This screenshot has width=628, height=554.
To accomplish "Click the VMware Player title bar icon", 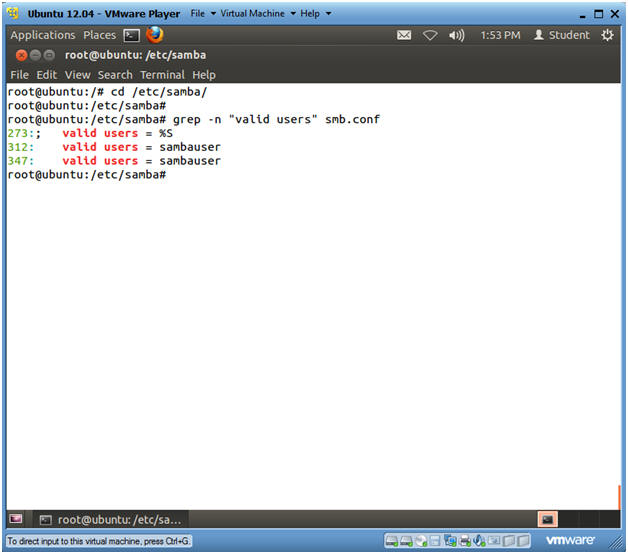I will pyautogui.click(x=13, y=13).
